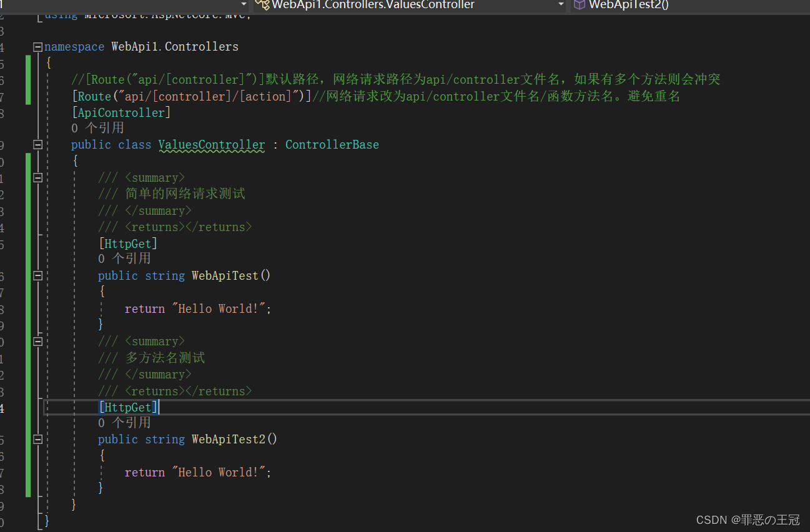This screenshot has width=810, height=532.
Task: Click the highlighted [HttpGet] attribute above WebApiTest2()
Action: click(x=129, y=407)
